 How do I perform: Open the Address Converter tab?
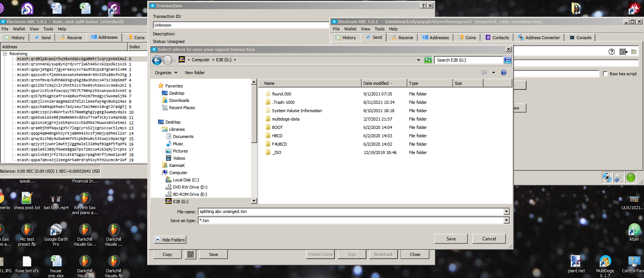(x=539, y=38)
